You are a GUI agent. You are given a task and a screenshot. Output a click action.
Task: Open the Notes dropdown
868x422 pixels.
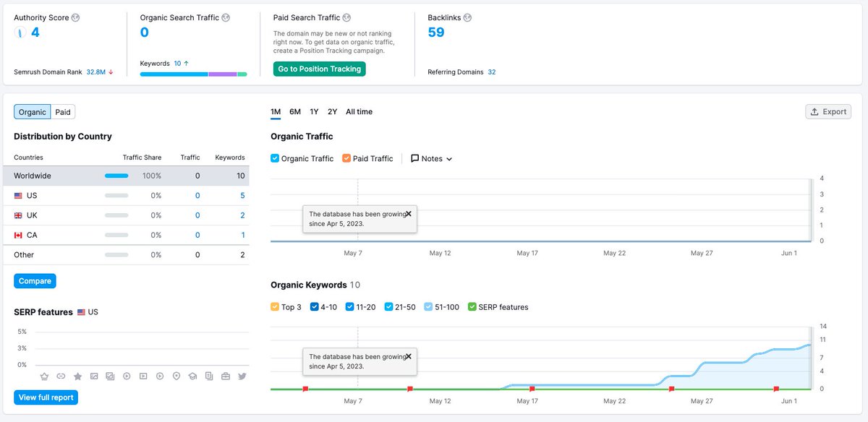click(x=432, y=158)
